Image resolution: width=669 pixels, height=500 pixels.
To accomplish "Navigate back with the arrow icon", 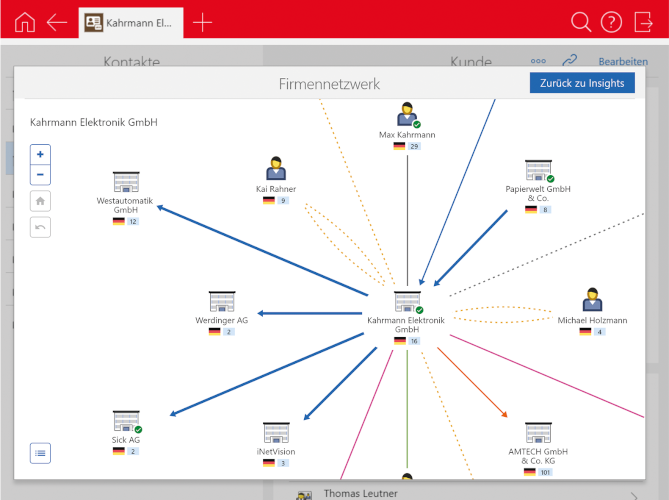I will 57,22.
